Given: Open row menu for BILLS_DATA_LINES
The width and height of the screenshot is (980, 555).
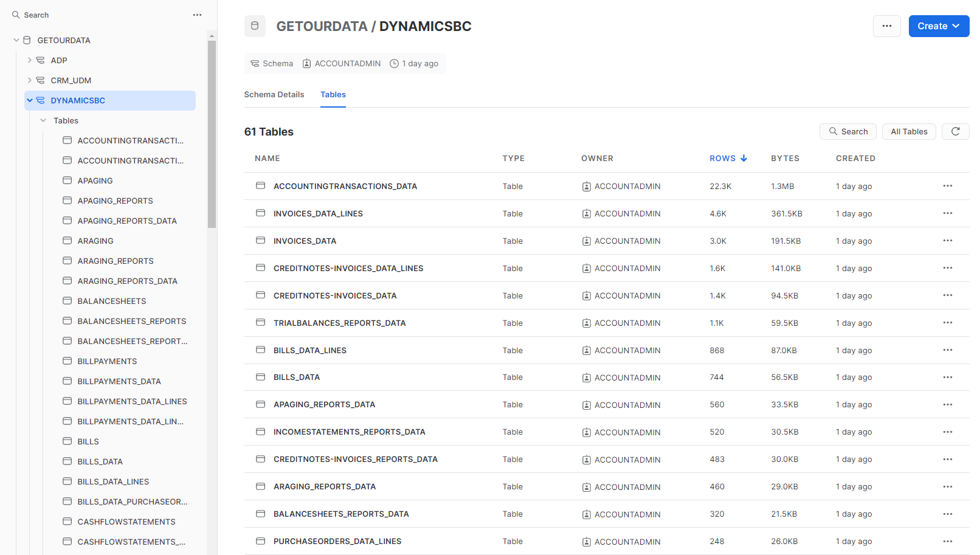Looking at the screenshot, I should click(948, 350).
